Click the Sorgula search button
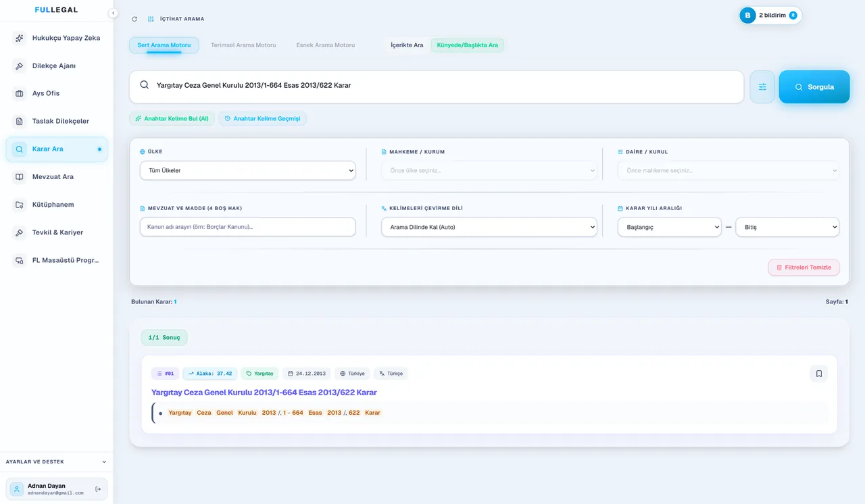Screen dimensions: 865x504 click(814, 87)
